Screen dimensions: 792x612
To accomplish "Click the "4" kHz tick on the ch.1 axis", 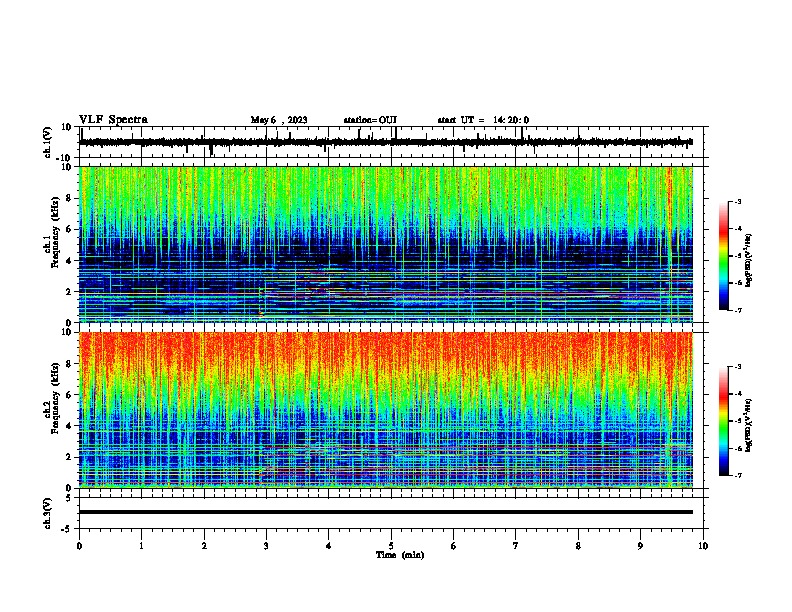I will pyautogui.click(x=70, y=261).
